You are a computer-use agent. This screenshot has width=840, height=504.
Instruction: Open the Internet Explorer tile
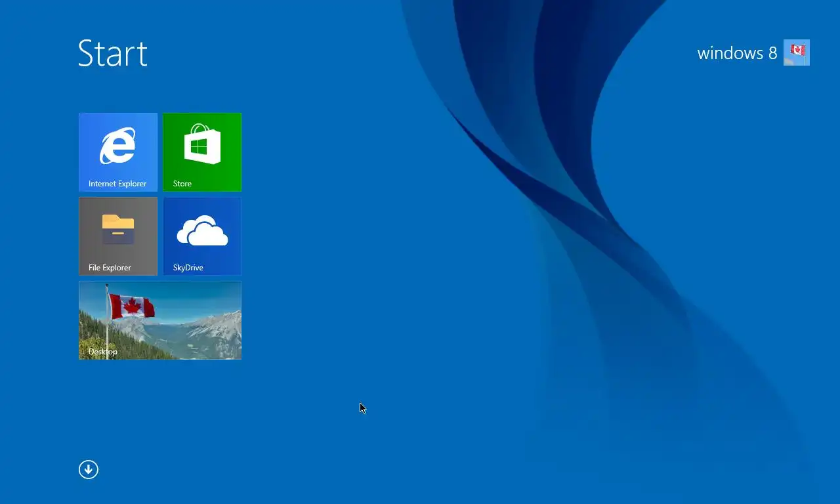click(x=118, y=152)
